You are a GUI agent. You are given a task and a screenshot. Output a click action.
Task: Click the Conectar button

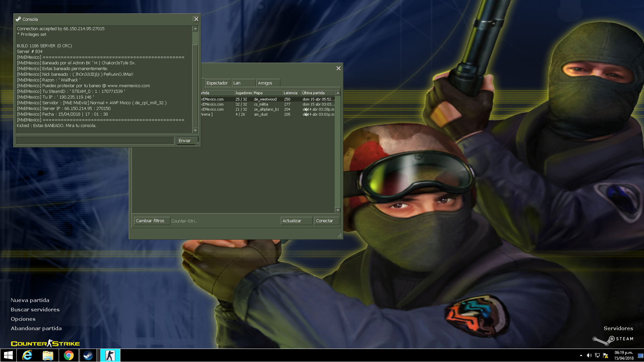pos(327,221)
